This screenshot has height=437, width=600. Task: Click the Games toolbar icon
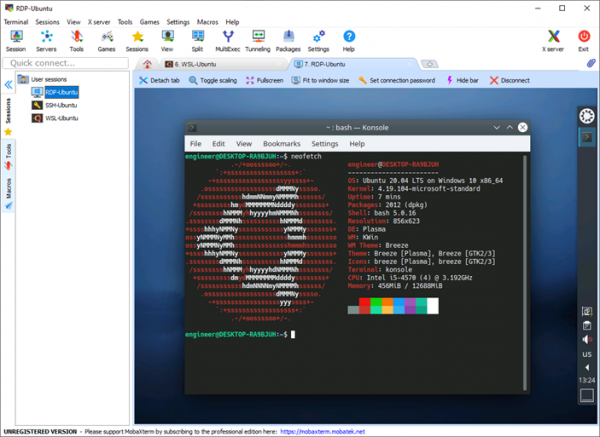click(106, 40)
